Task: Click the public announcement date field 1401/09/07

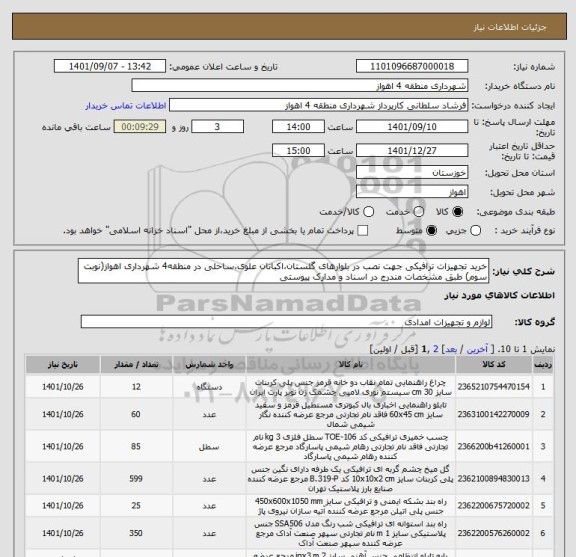Action: coord(110,67)
